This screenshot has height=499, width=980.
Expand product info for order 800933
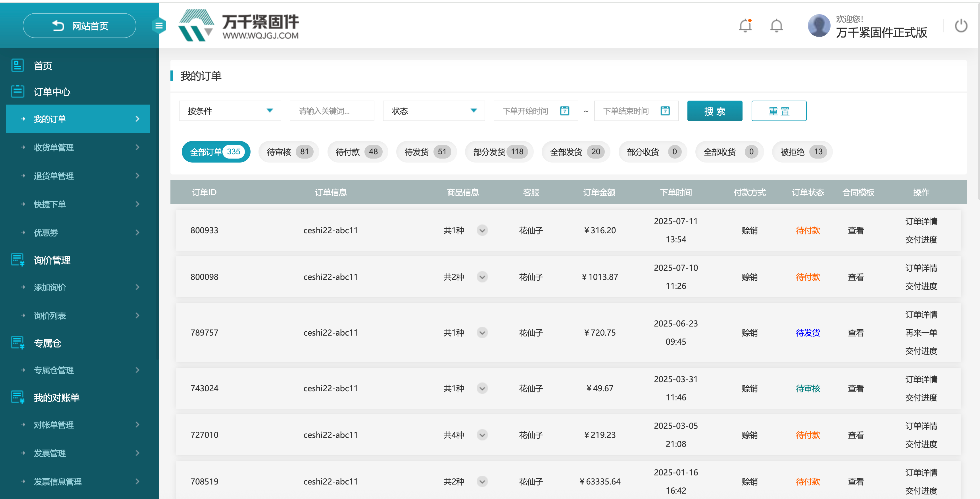[x=482, y=230]
